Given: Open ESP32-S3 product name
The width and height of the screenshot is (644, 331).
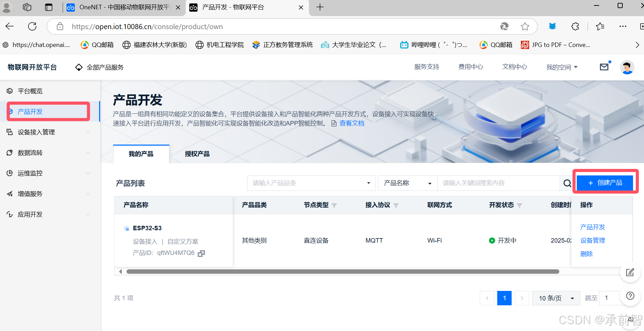Looking at the screenshot, I should tap(147, 228).
